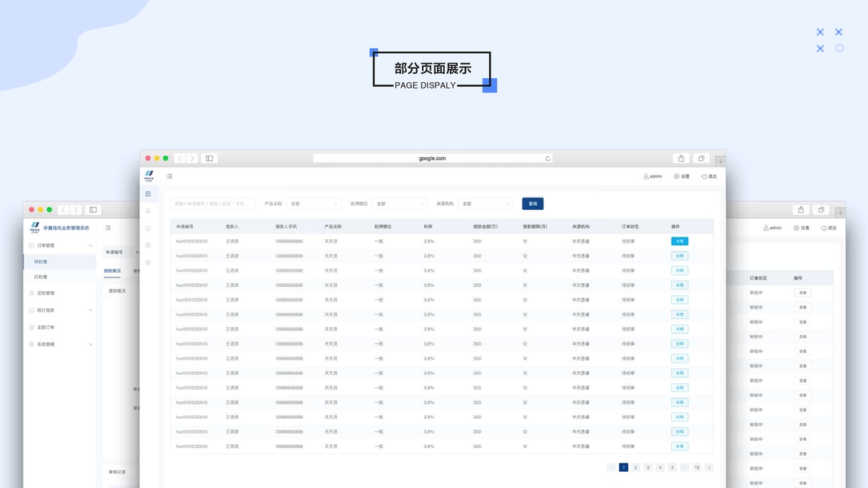
Task: Select 待处理 menu item in left window
Action: click(x=59, y=262)
